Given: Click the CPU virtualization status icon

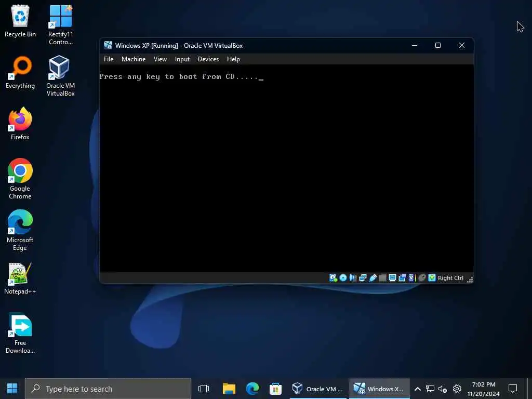Looking at the screenshot, I should (412, 278).
